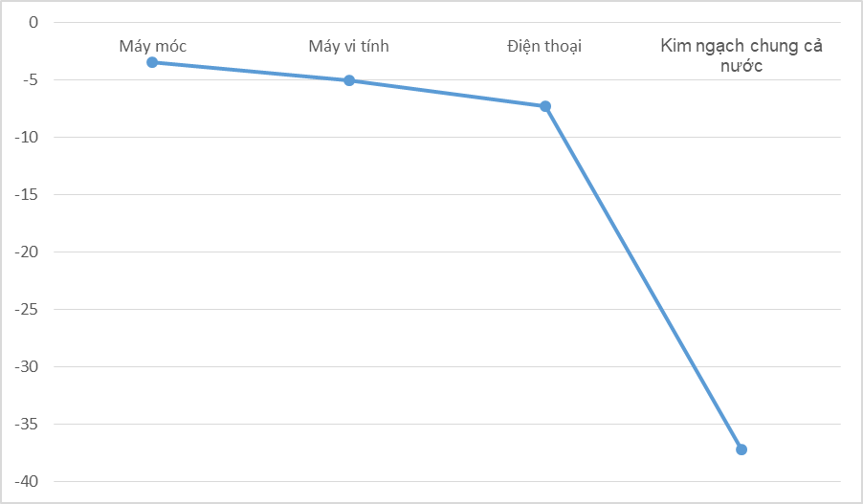Select the Máy vi tính axis label

(x=348, y=46)
